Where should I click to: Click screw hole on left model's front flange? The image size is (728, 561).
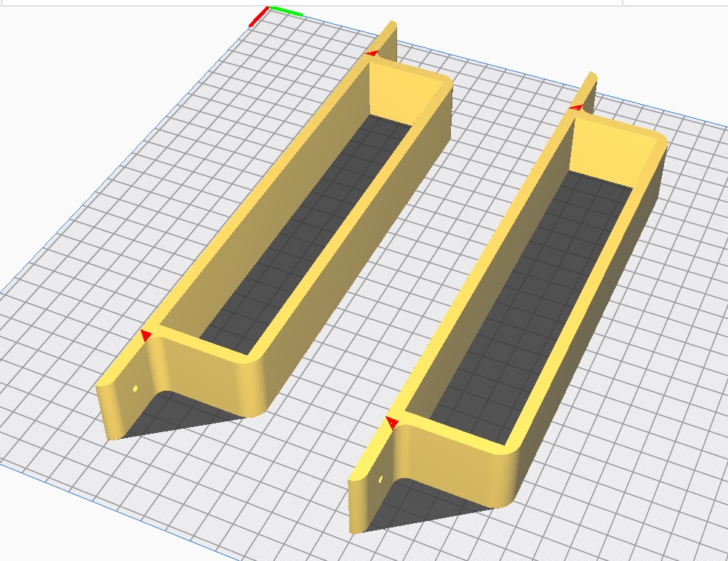(135, 389)
